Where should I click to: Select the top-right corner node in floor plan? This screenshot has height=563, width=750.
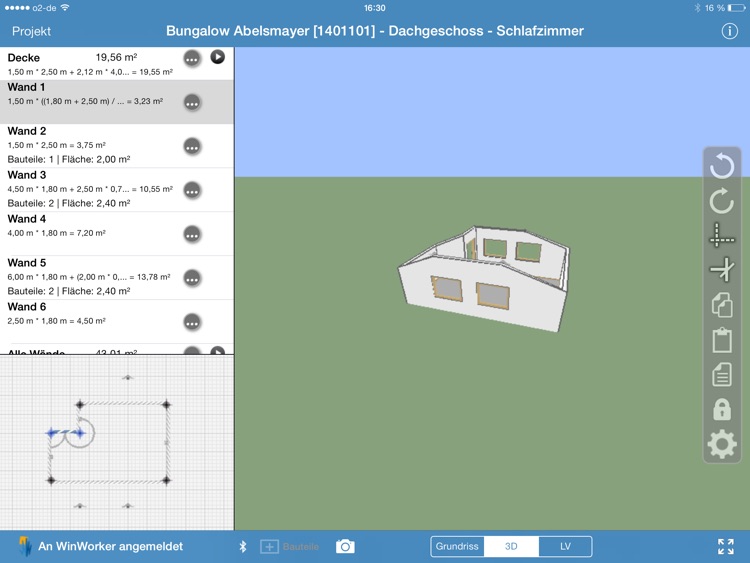[x=166, y=405]
